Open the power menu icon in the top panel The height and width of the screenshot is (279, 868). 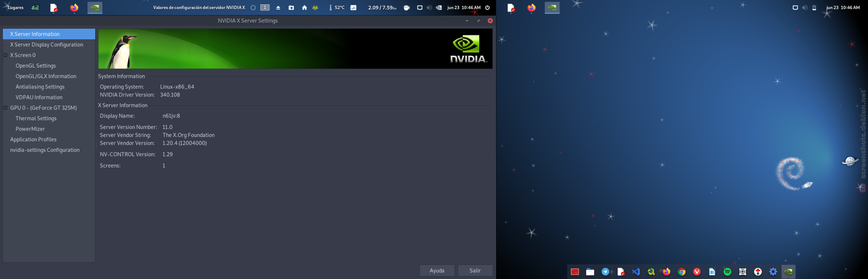[487, 7]
